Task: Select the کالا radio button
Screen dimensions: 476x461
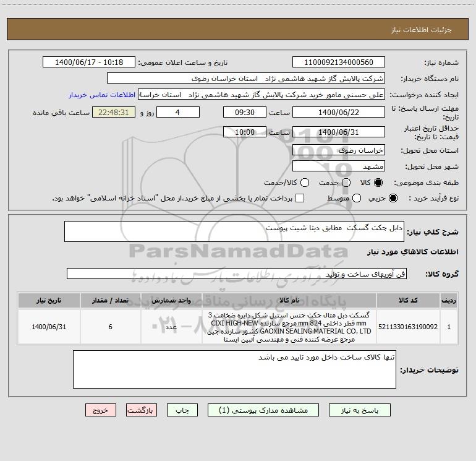Action: (378, 183)
